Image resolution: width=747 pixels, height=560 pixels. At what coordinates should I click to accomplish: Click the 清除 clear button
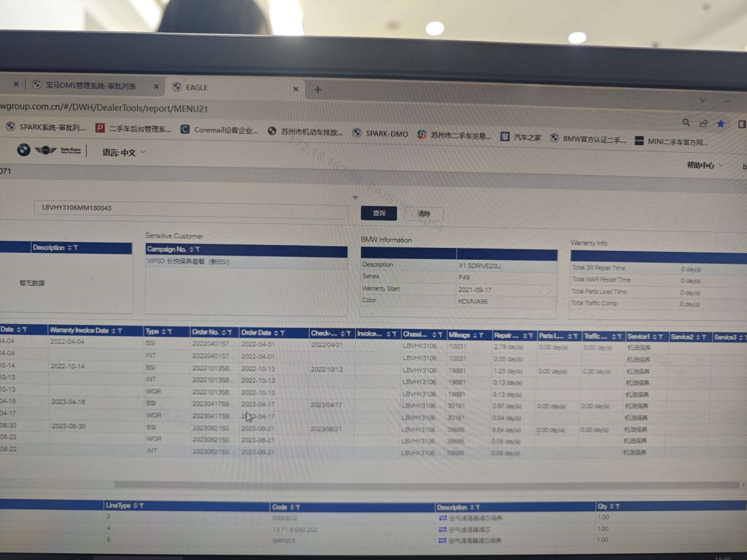424,214
